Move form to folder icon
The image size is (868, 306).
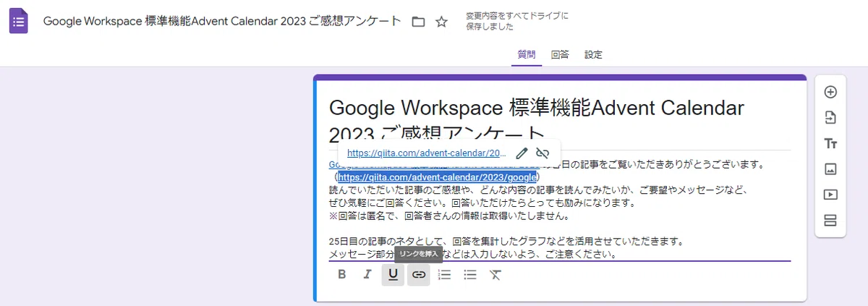coord(418,22)
